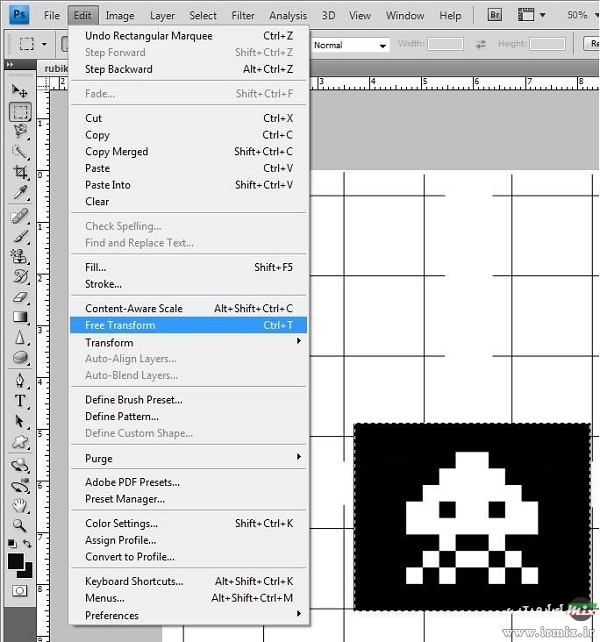The image size is (600, 642).
Task: Choose Paste Into
Action: pos(188,185)
